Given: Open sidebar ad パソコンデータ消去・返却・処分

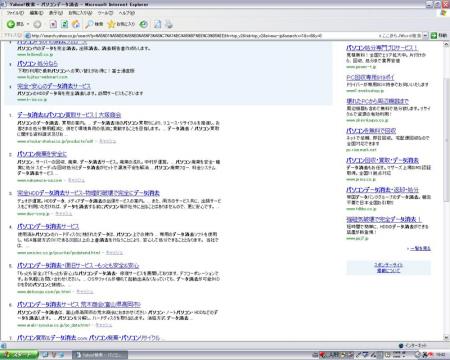Looking at the screenshot, I should (382, 190).
